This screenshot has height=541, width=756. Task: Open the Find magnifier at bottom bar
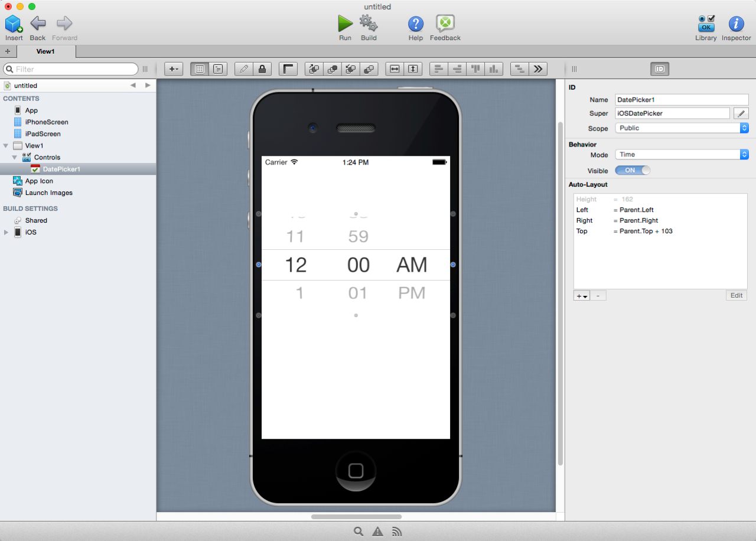pos(359,532)
